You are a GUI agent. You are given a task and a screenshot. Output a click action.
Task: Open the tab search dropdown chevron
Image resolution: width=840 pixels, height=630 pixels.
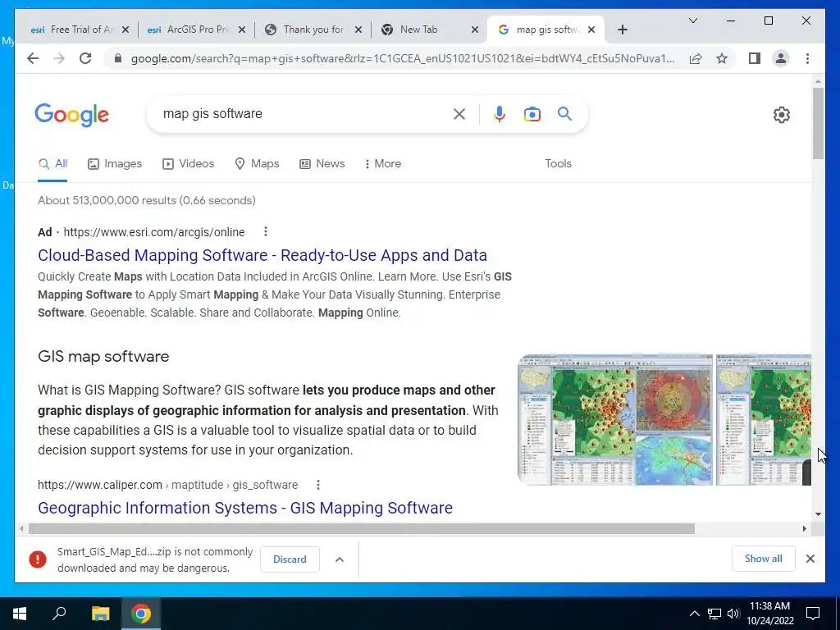[x=692, y=21]
